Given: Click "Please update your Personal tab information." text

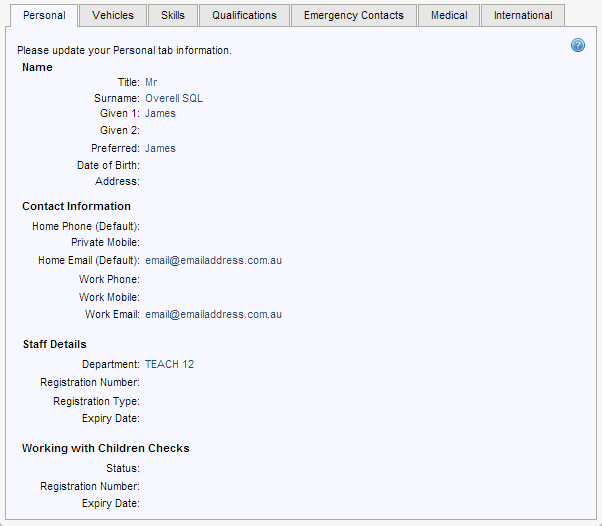Looking at the screenshot, I should [x=124, y=50].
